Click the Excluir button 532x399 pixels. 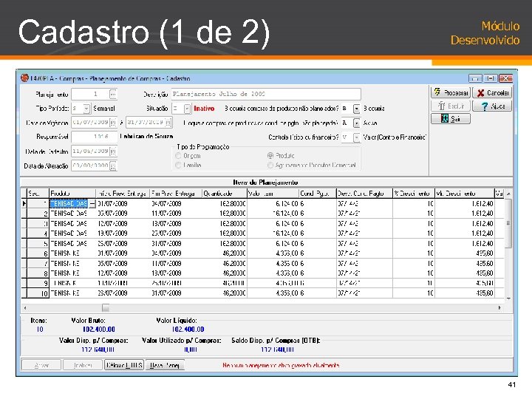[451, 106]
